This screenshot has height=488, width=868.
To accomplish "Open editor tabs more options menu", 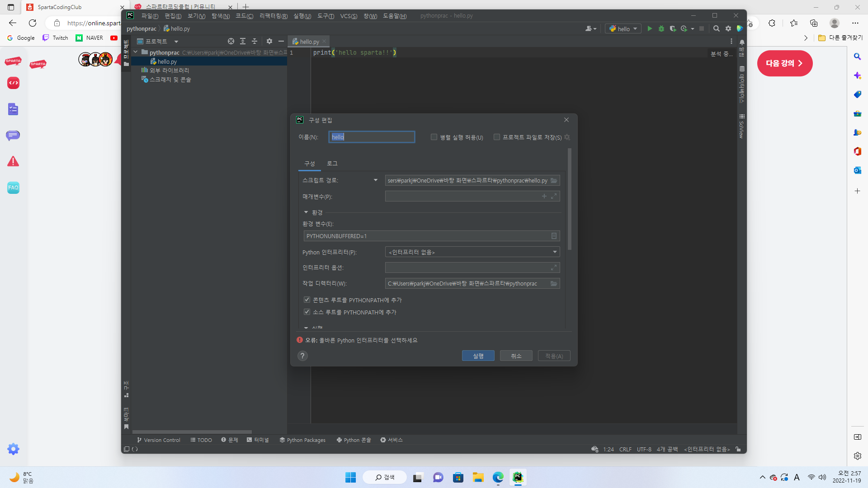I will click(x=731, y=41).
